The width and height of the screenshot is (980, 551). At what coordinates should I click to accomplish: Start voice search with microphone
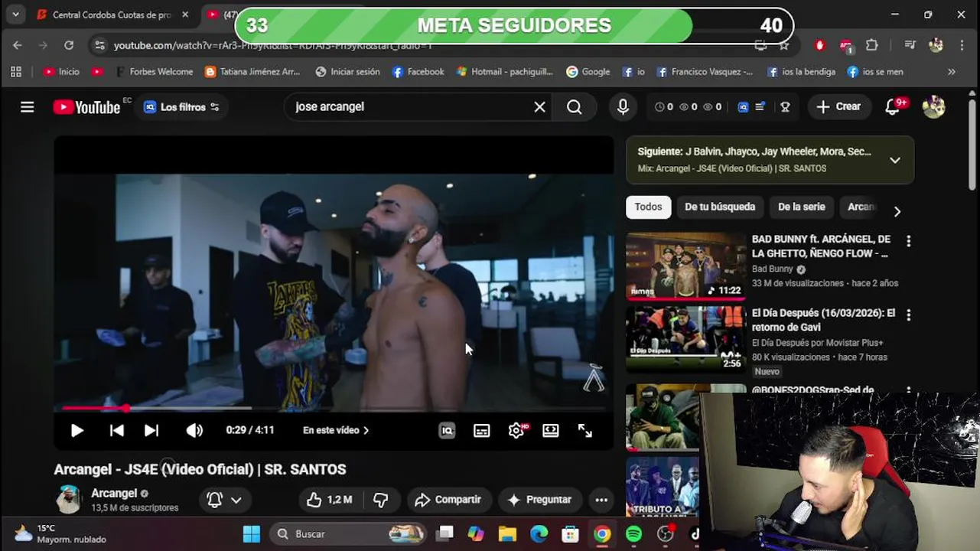(623, 107)
